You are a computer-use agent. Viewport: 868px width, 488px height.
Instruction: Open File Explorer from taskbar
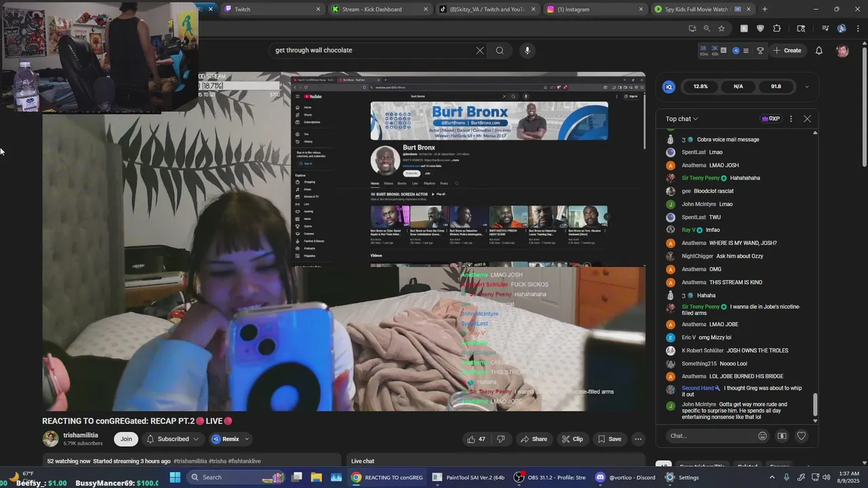point(317,477)
